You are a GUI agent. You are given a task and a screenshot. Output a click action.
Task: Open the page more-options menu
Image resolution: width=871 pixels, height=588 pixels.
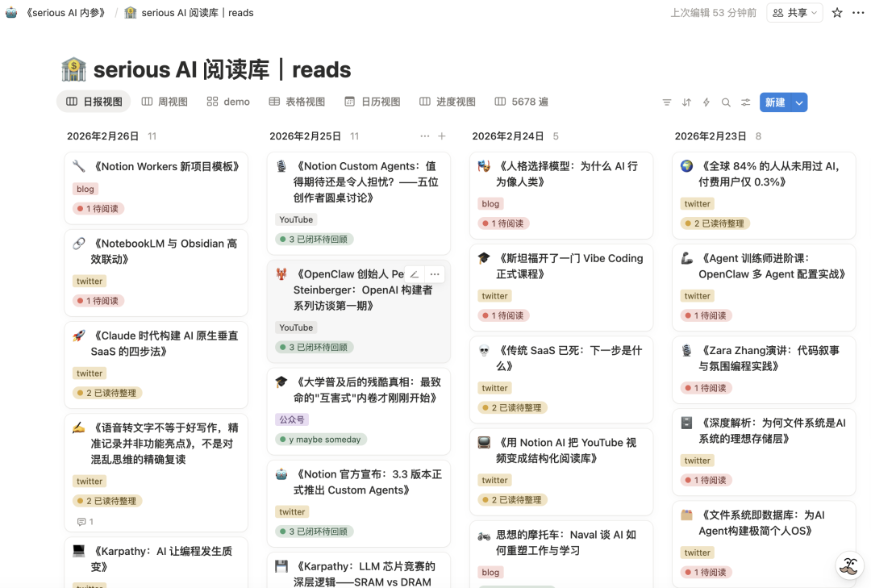pos(857,13)
